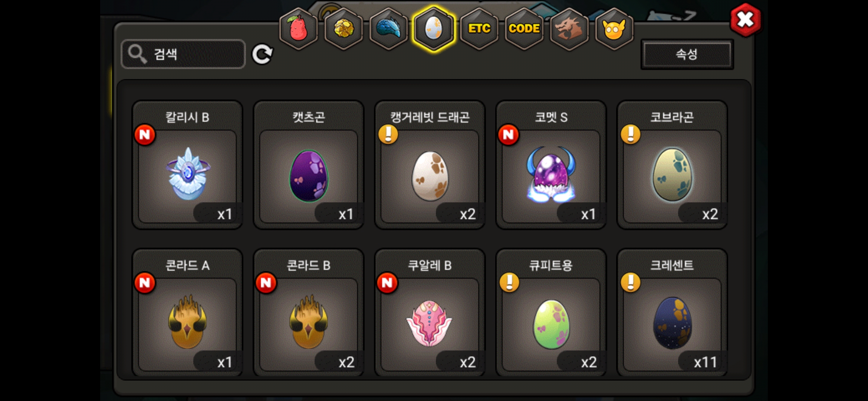Click the 검색 search input field
Image resolution: width=868 pixels, height=401 pixels.
click(183, 54)
